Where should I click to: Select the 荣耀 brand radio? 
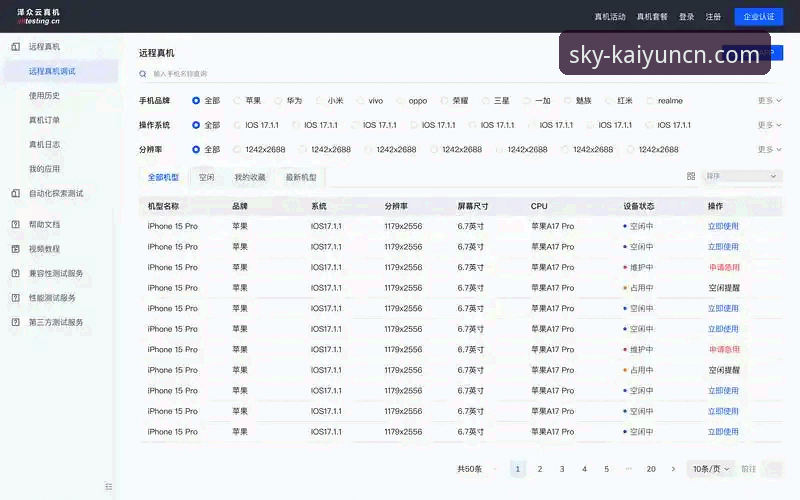click(x=444, y=101)
